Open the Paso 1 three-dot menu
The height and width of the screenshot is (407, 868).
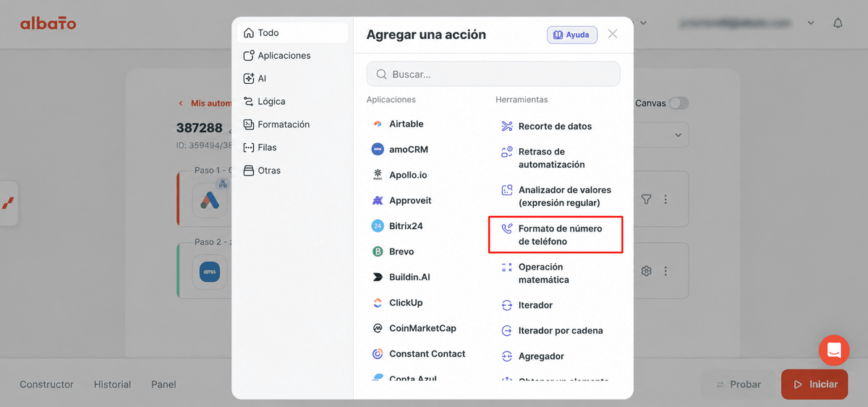[665, 200]
